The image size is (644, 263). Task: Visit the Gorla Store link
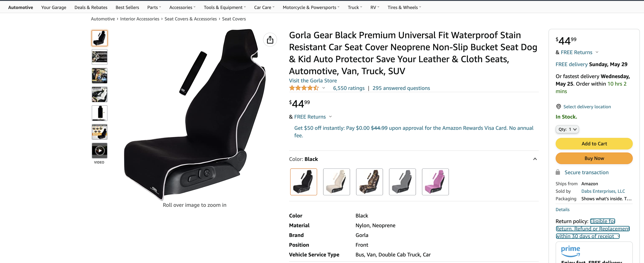click(x=313, y=81)
